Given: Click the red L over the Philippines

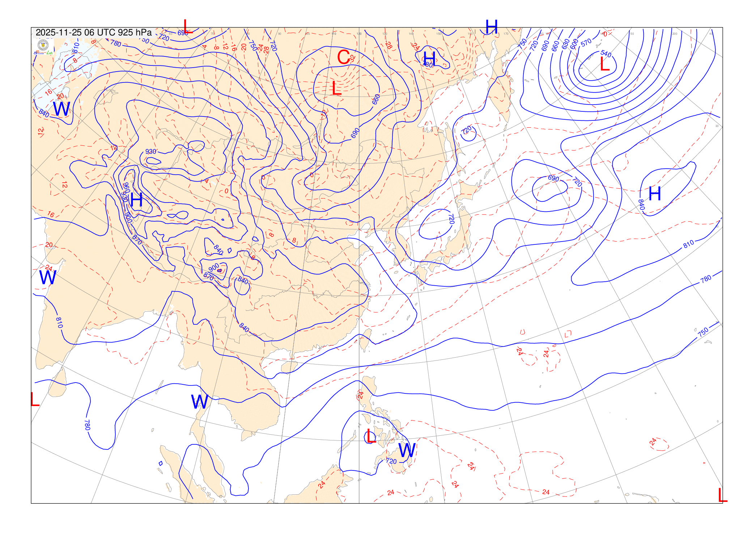Looking at the screenshot, I should coord(371,436).
